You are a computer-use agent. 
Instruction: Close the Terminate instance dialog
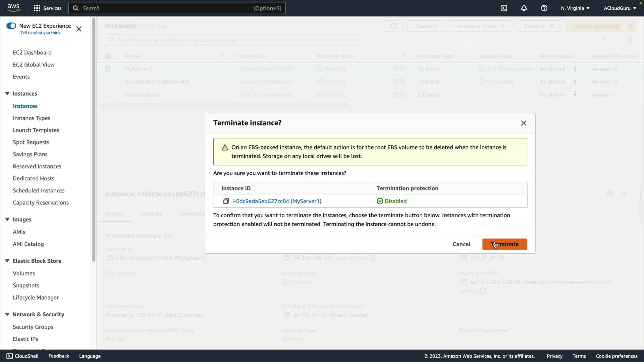(x=523, y=123)
